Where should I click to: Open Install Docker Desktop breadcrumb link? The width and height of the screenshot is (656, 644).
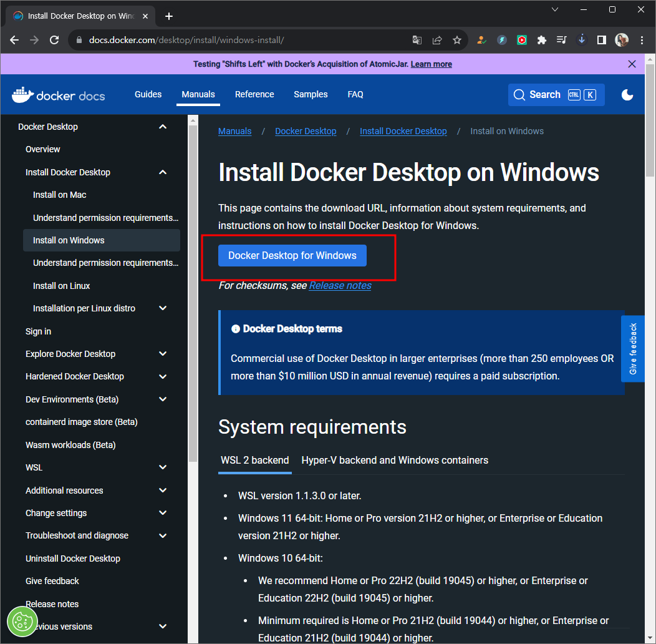tap(403, 131)
